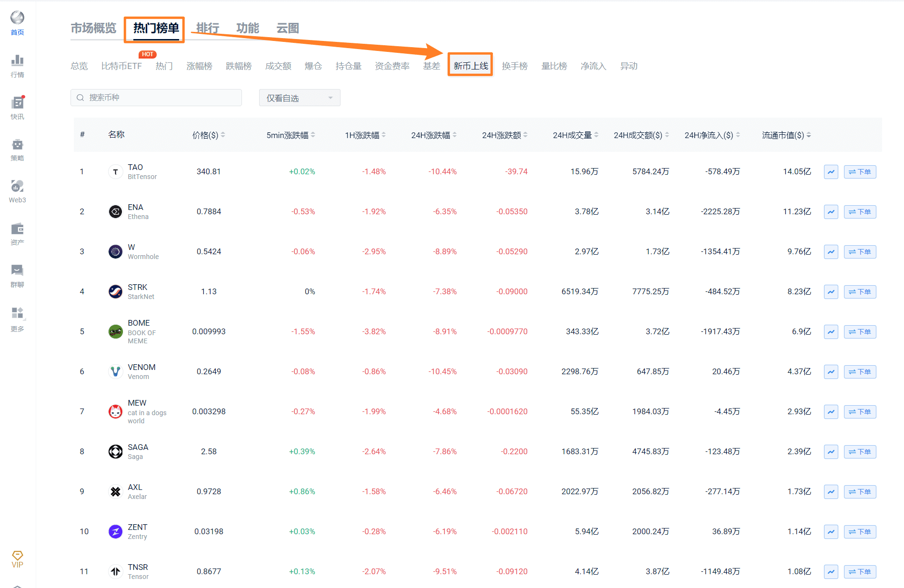Open chart icon for ENA row

pos(831,212)
